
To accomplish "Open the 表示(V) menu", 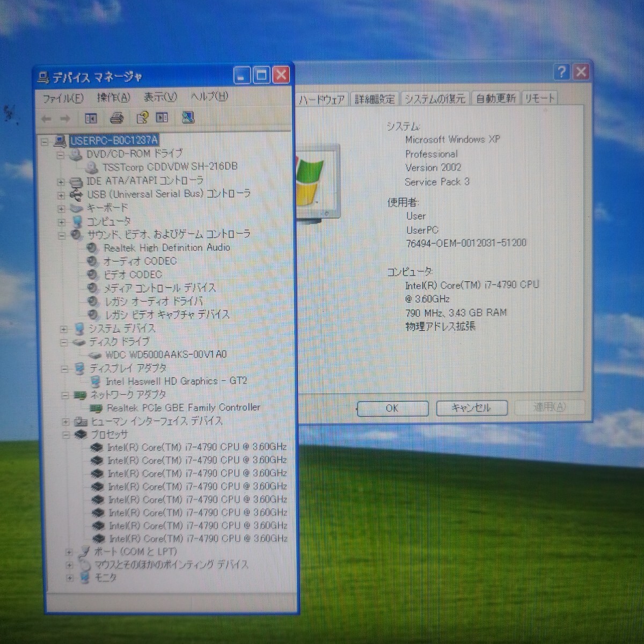I will tap(160, 97).
